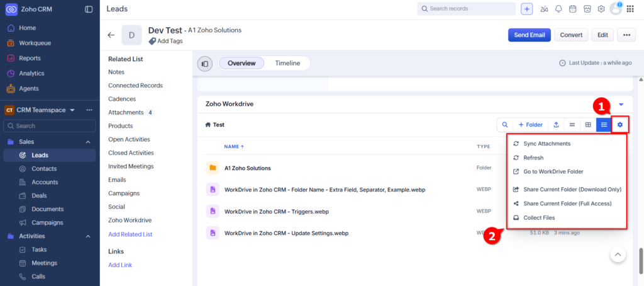This screenshot has width=644, height=286.
Task: Open the calendar icon in header
Action: click(572, 9)
